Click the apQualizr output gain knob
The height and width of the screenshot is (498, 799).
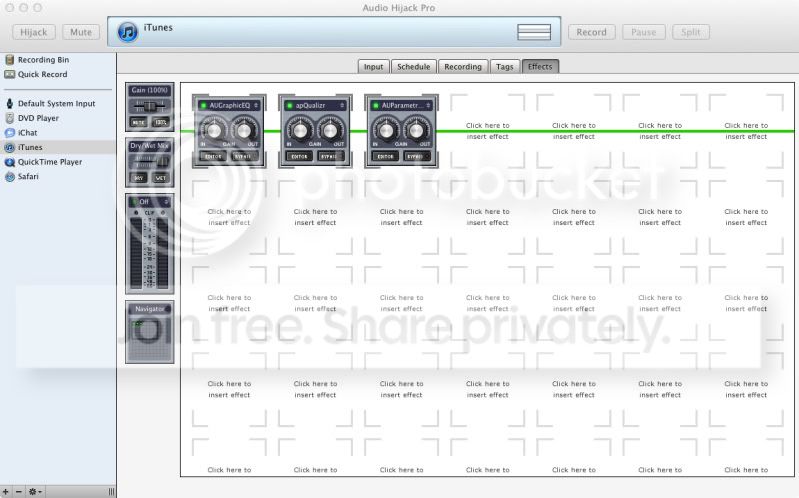330,130
